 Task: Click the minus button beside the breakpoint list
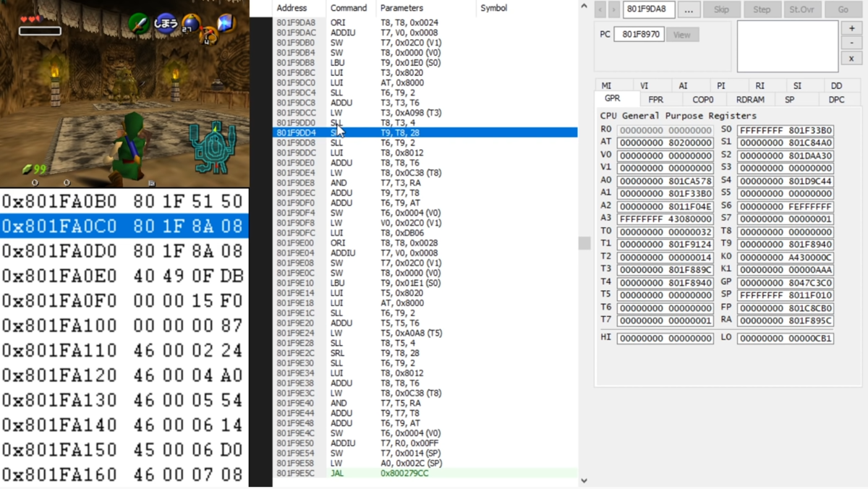tap(851, 43)
